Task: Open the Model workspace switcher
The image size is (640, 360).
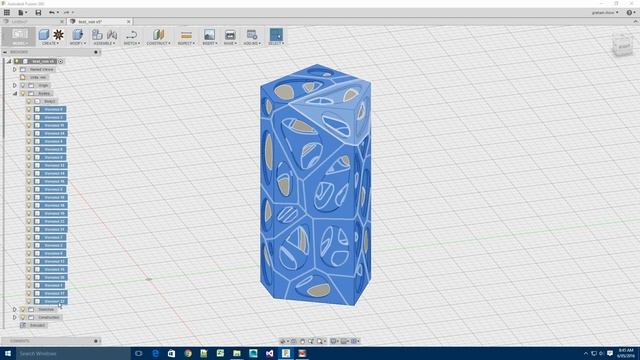Action: [19, 36]
